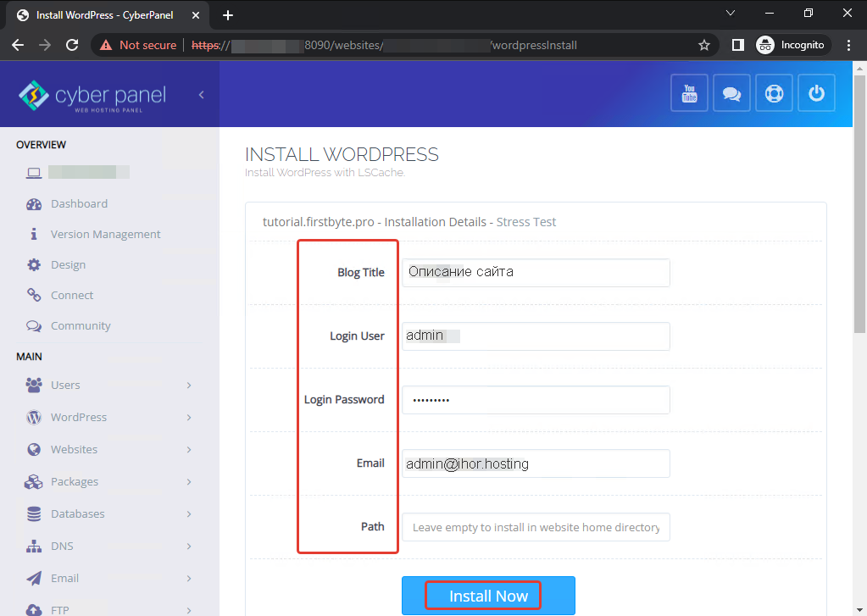Screen dimensions: 867x616
Task: Open the chat bubbles icon in header
Action: [x=731, y=93]
